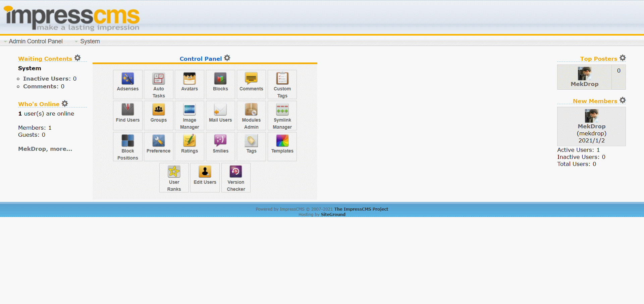Image resolution: width=644 pixels, height=304 pixels.
Task: Open Version Checker icon
Action: 236,178
